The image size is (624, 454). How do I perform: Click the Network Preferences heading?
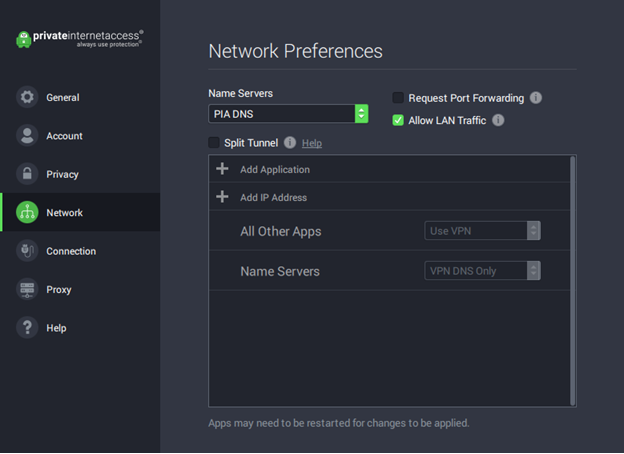tap(295, 51)
